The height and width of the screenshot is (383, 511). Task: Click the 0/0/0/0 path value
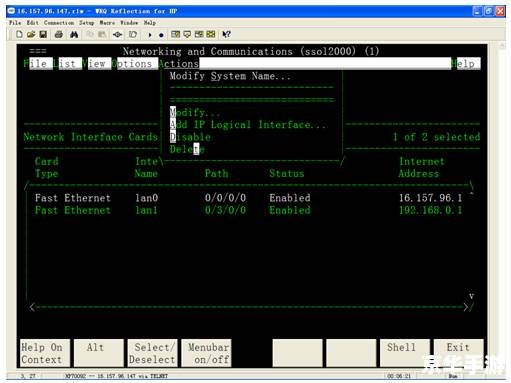coord(225,198)
